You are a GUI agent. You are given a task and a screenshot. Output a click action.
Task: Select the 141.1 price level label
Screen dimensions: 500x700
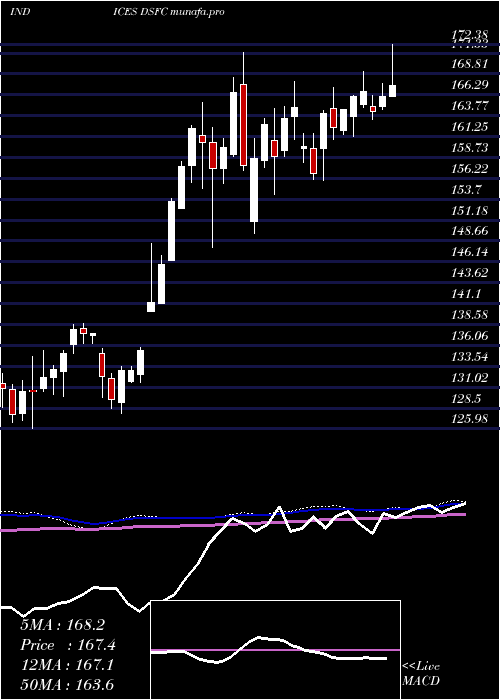click(x=466, y=294)
